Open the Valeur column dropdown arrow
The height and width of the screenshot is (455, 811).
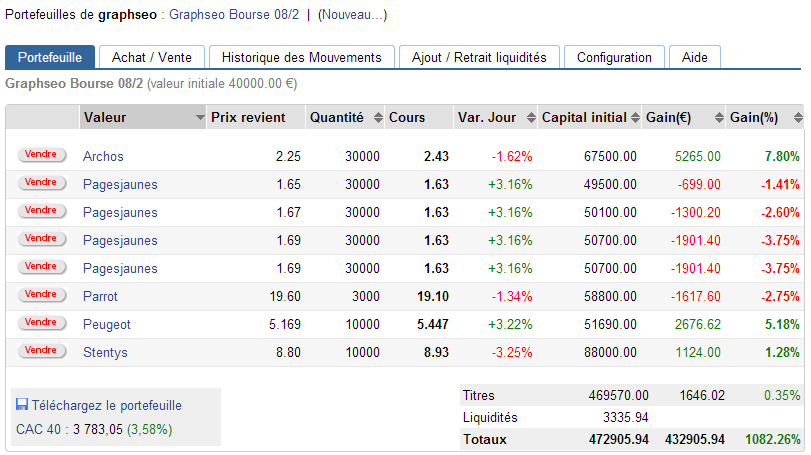(x=200, y=118)
